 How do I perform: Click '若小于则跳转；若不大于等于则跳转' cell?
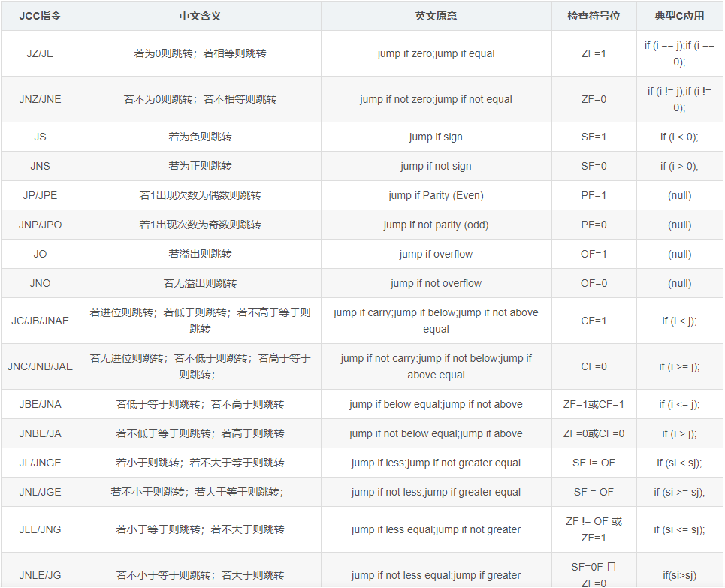[200, 463]
